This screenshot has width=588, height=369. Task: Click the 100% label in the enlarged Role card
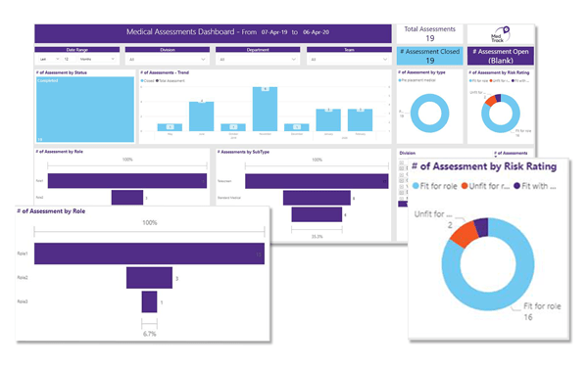pos(149,223)
